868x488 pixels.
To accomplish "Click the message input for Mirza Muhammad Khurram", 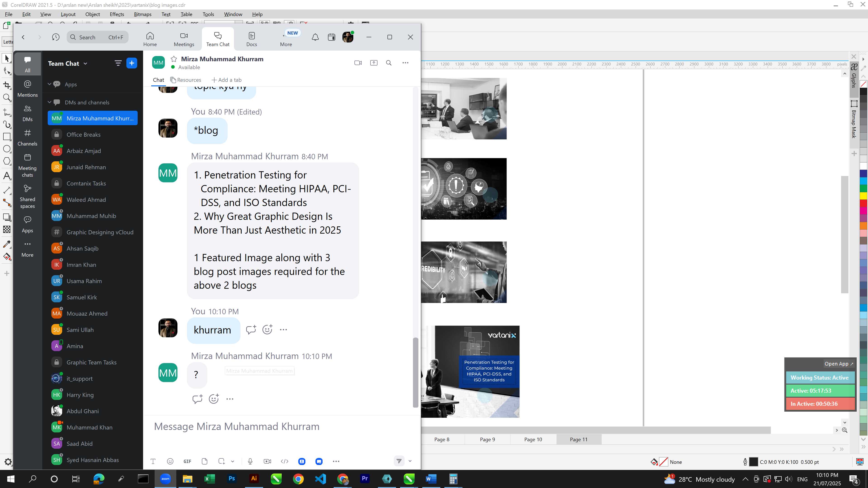I will point(282,426).
